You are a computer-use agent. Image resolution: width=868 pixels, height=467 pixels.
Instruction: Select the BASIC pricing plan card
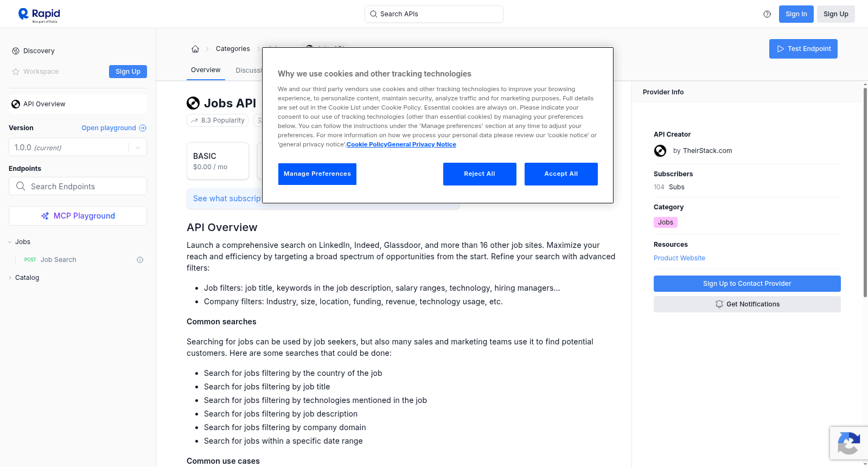point(218,161)
